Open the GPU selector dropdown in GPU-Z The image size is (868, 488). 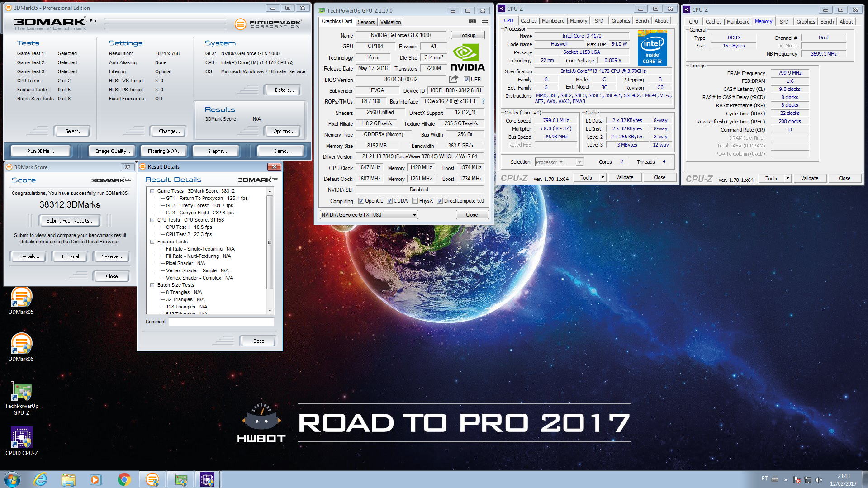tap(369, 215)
